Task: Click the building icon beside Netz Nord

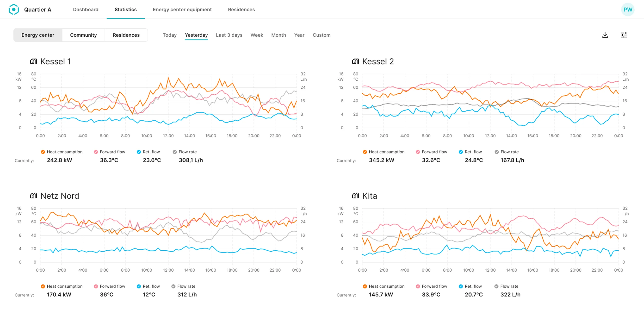Action: click(33, 195)
